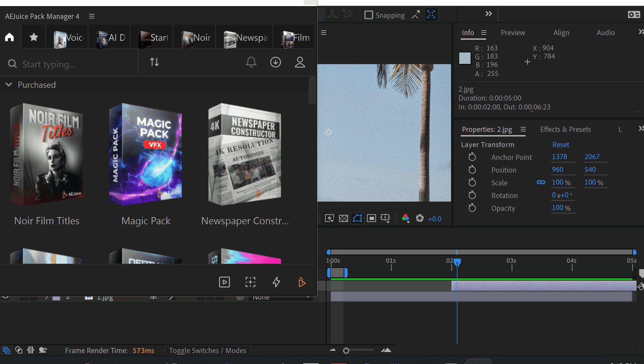644x364 pixels.
Task: Click the preview play box icon
Action: (x=224, y=282)
